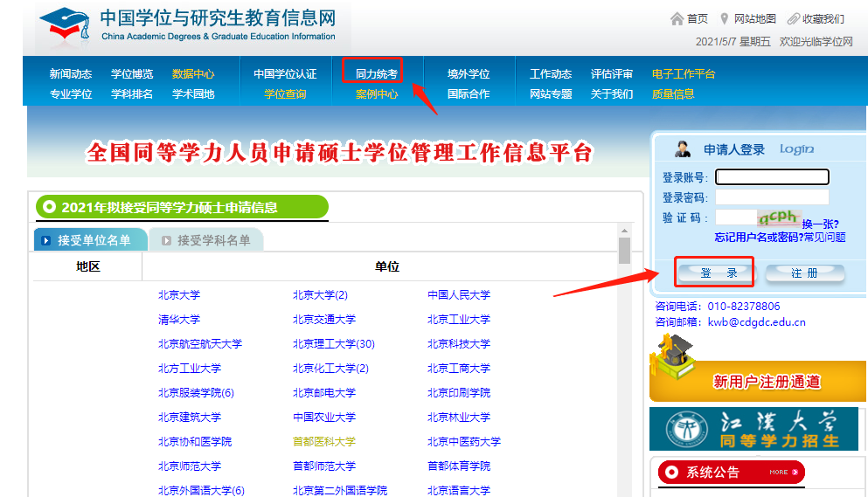
Task: Open 首都医科大学 link
Action: [323, 441]
